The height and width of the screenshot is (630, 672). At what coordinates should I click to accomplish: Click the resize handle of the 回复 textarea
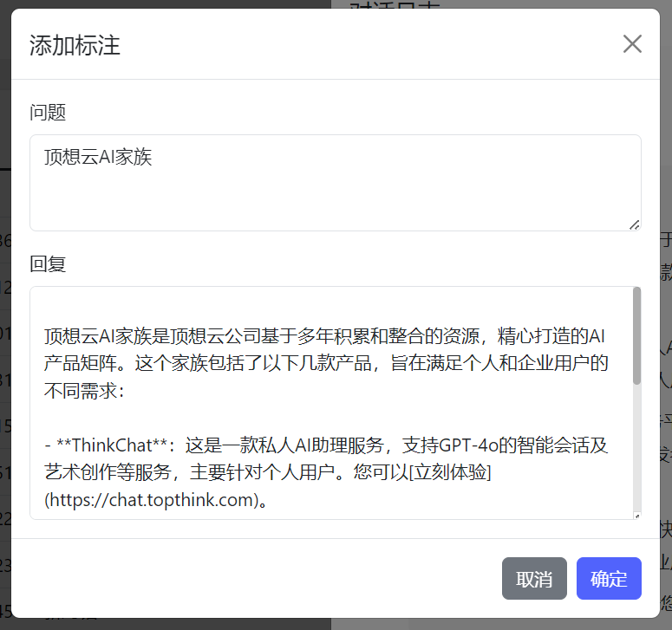click(636, 516)
